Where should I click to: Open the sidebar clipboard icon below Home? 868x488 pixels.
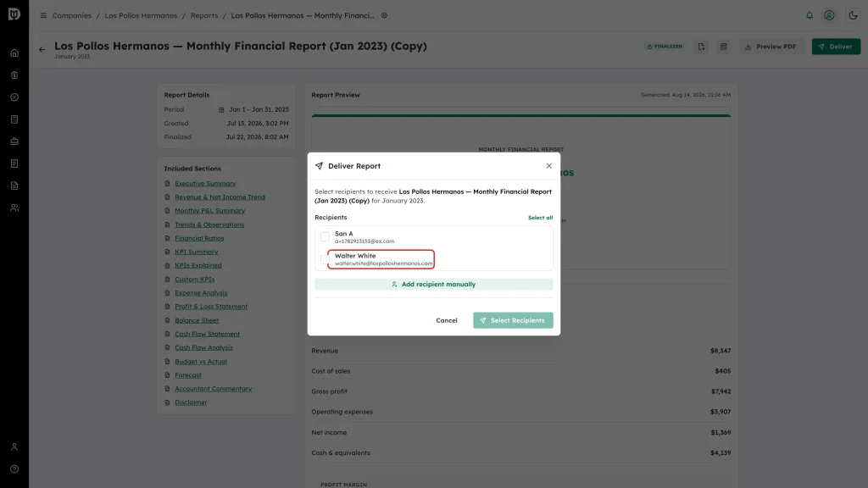pos(14,75)
